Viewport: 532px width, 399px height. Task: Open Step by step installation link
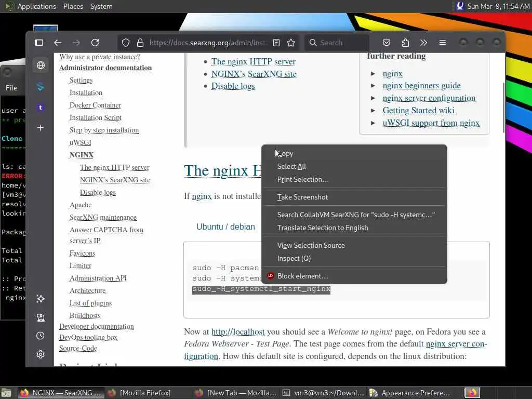(104, 130)
